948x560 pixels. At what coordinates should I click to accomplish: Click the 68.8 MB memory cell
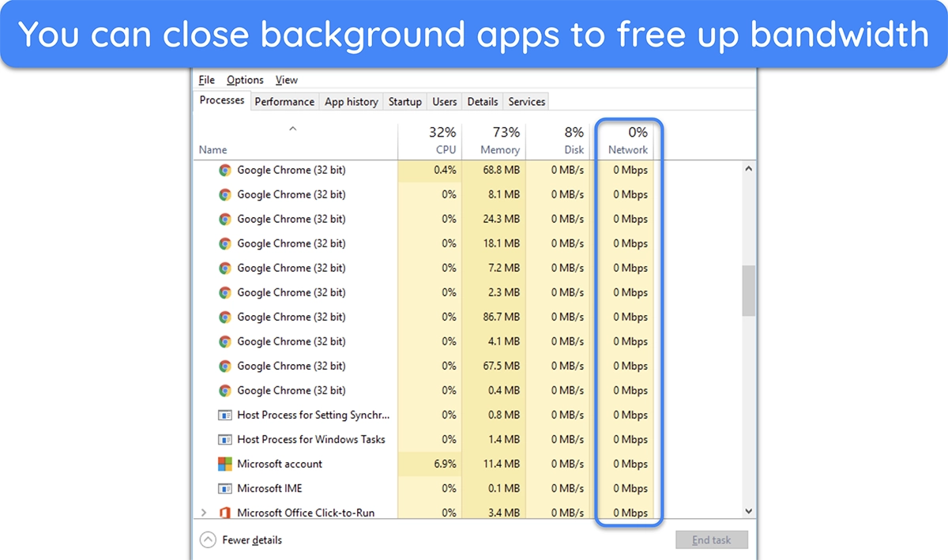point(494,170)
